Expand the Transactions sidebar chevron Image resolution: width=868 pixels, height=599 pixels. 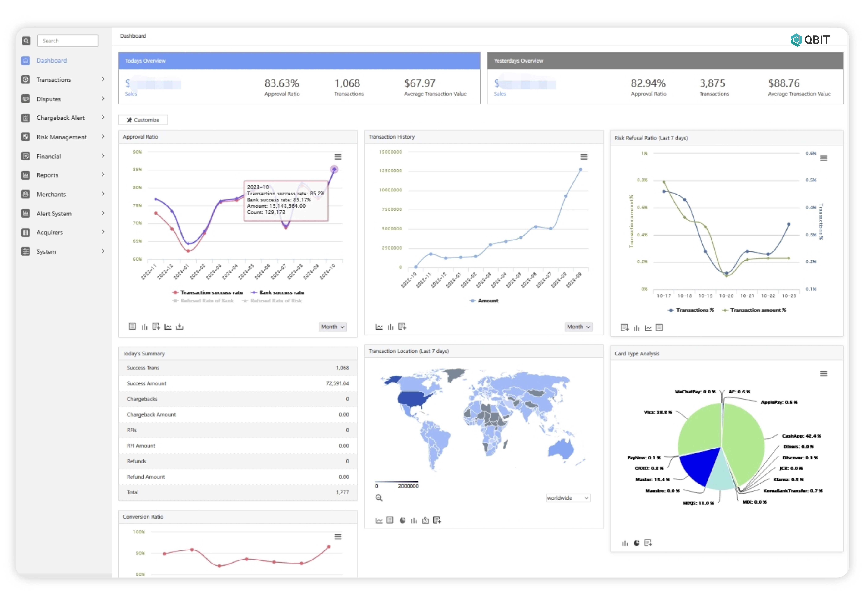(103, 79)
